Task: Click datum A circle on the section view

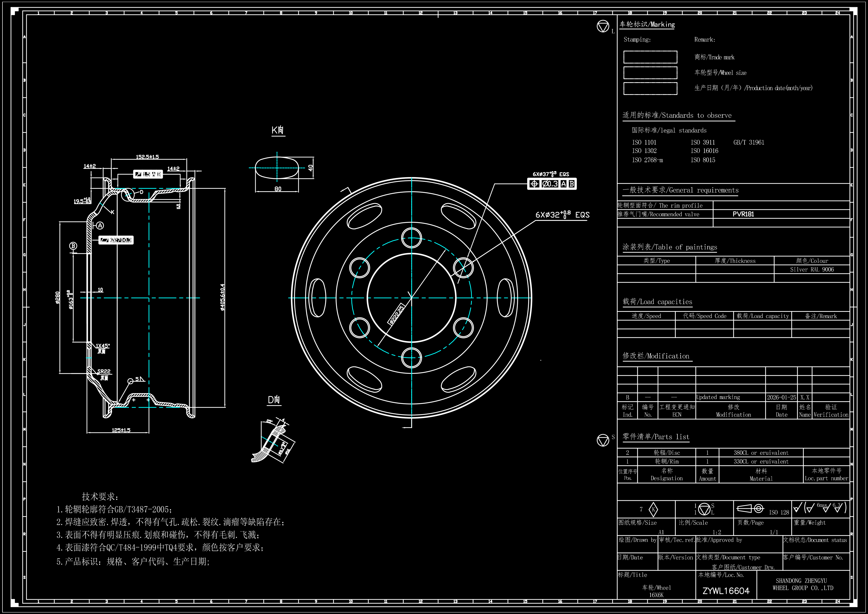Action: coord(100,225)
